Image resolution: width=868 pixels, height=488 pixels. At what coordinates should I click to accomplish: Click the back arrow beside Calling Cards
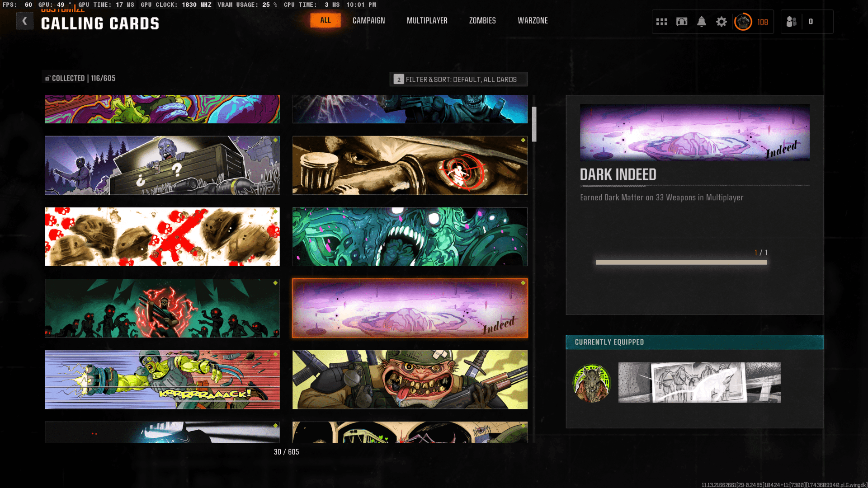[x=25, y=21]
